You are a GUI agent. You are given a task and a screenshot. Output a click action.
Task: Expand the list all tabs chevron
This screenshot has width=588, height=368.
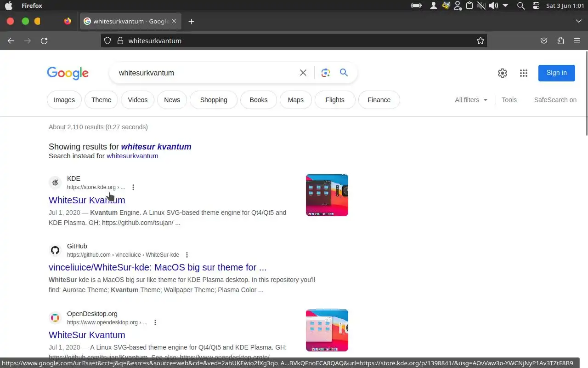[x=579, y=21]
